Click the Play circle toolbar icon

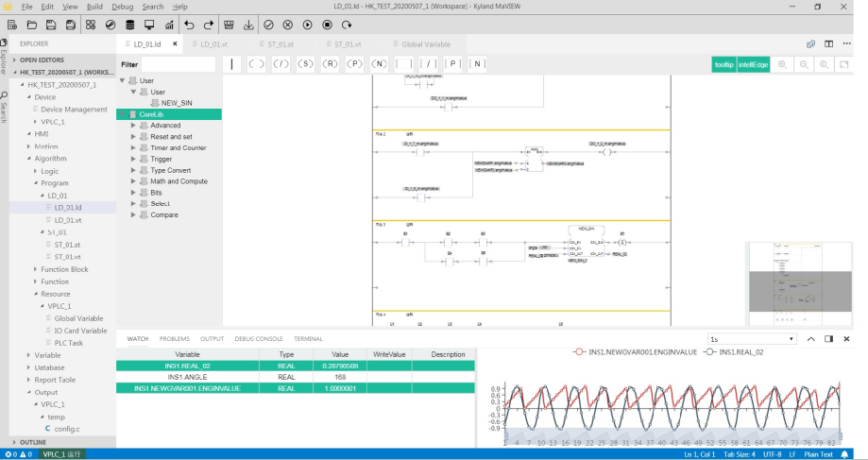coord(308,25)
